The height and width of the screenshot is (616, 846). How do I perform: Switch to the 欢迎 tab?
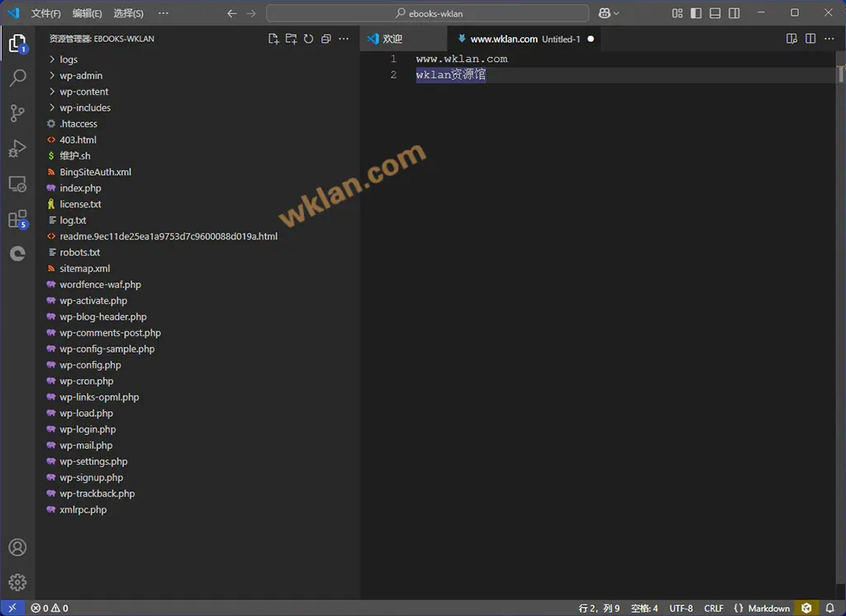(x=403, y=39)
